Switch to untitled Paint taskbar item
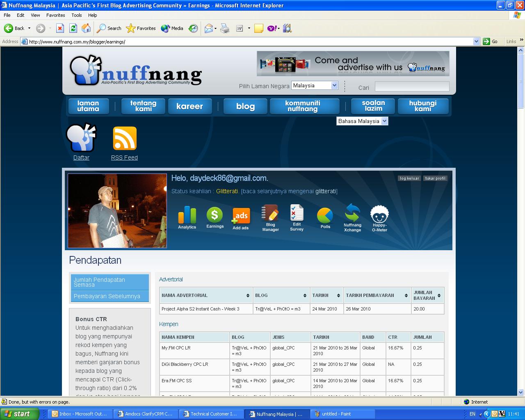This screenshot has height=420, width=525. [x=343, y=414]
